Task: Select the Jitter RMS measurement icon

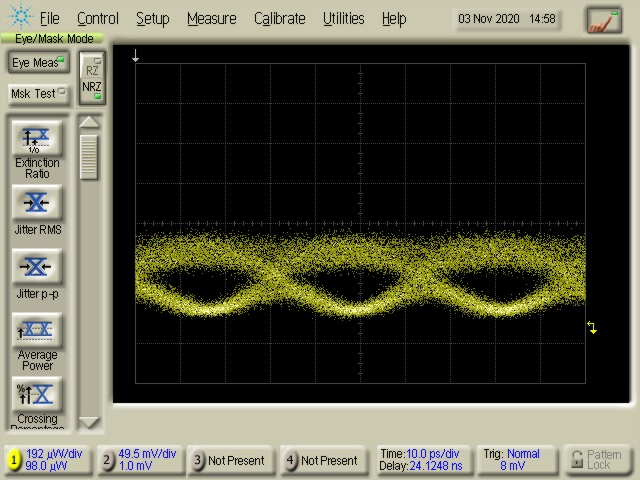Action: pos(37,203)
